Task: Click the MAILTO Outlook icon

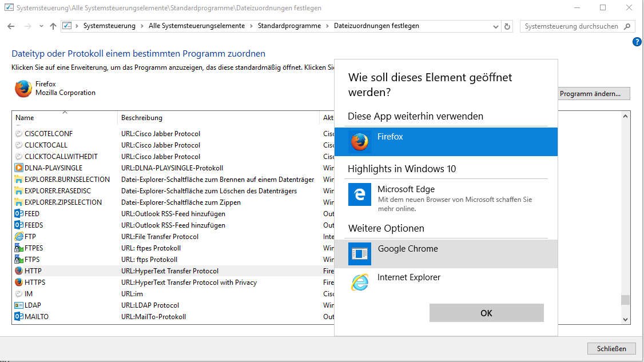Action: [x=19, y=317]
